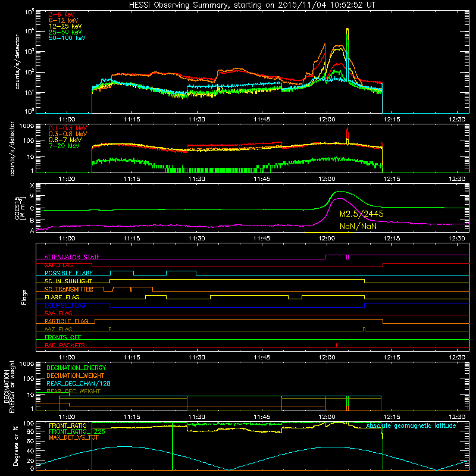Select the GAP_FLAG label
The height and width of the screenshot is (476, 476).
click(58, 265)
